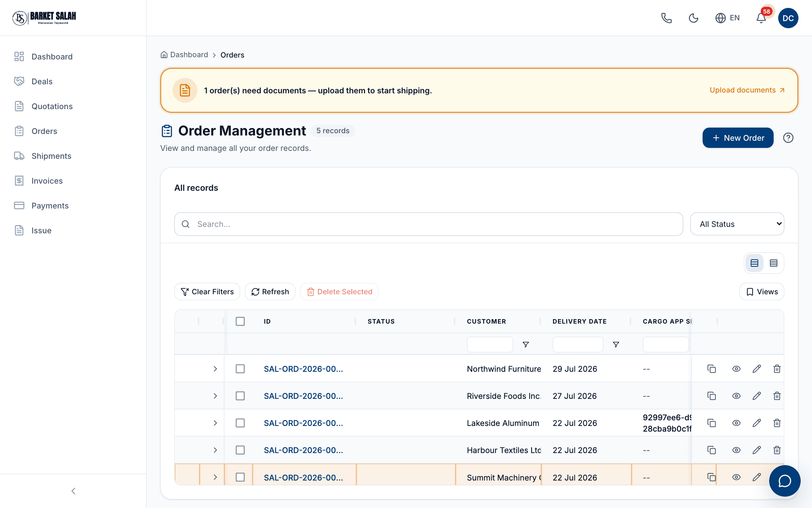Viewport: 812px width, 508px height.
Task: Check the Harbour Textiles row checkbox
Action: [x=240, y=450]
